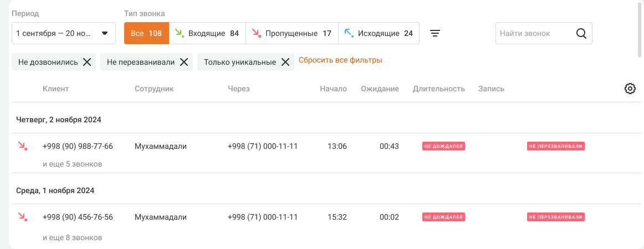The width and height of the screenshot is (644, 249).
Task: Switch to 'Исходящие 24' calls tab
Action: (x=379, y=33)
